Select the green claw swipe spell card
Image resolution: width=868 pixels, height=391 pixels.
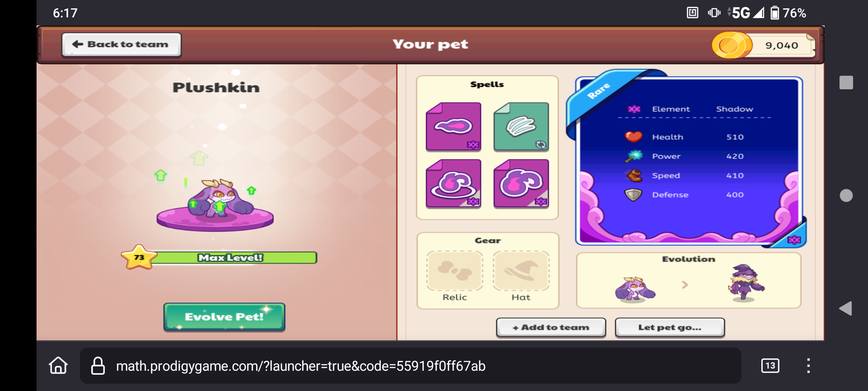(x=521, y=127)
